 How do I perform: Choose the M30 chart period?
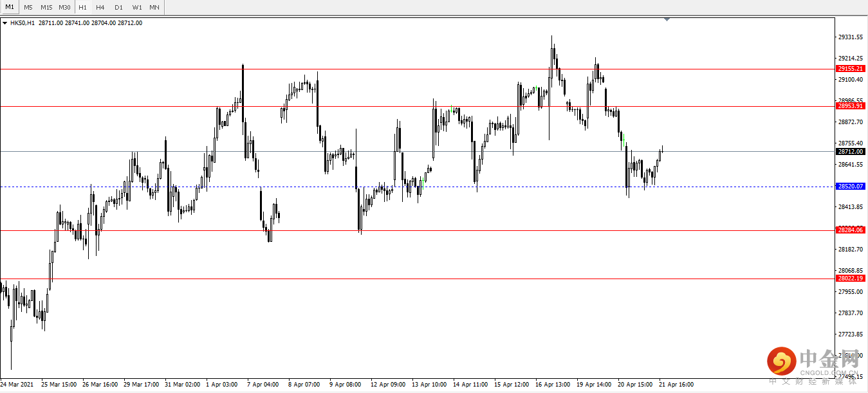[x=64, y=7]
